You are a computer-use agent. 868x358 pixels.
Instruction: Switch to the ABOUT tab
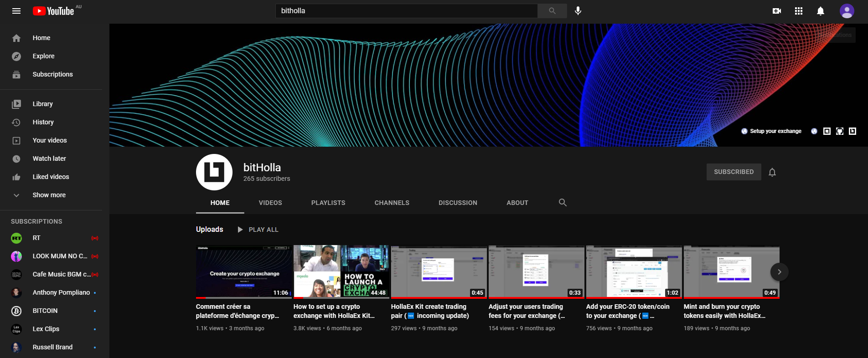pyautogui.click(x=517, y=203)
